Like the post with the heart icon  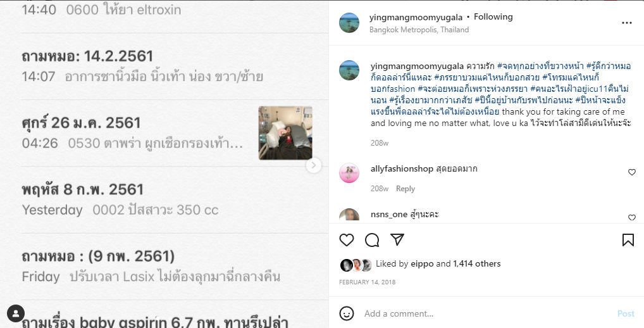click(x=347, y=240)
